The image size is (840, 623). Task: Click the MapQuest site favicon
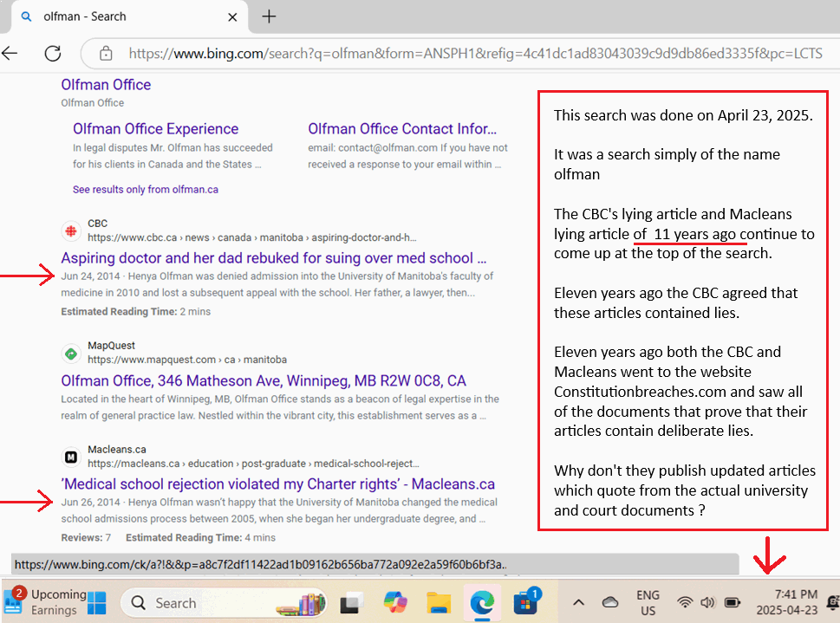click(71, 354)
